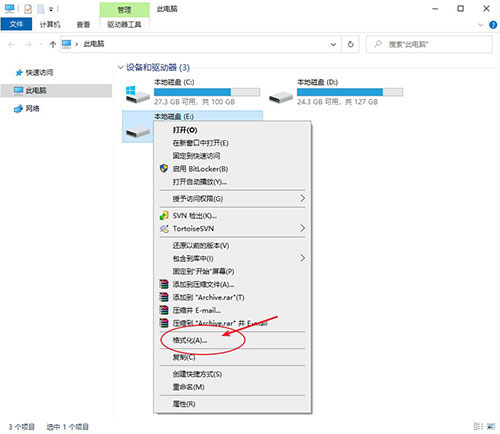Choose 重命名(M) menu entry
Viewport: 500px width, 434px height.
(233, 387)
